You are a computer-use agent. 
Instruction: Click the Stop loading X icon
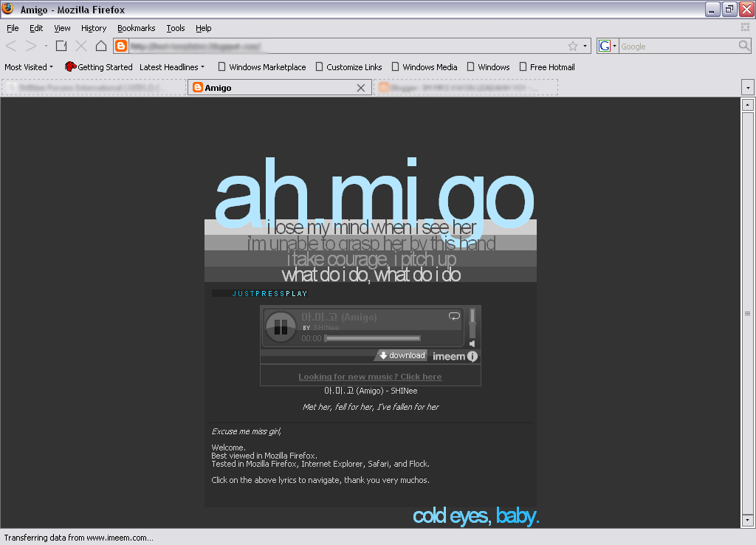point(81,46)
